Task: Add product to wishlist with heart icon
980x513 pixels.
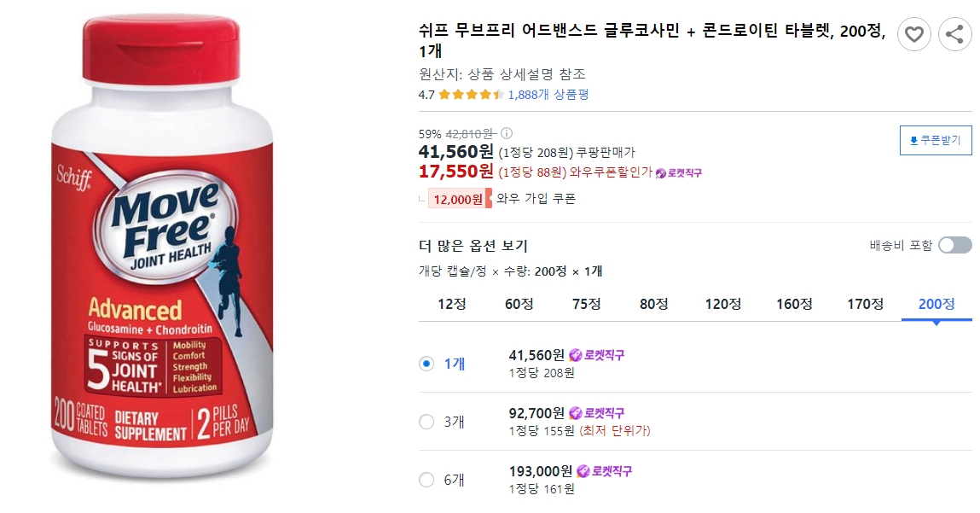Action: coord(913,35)
